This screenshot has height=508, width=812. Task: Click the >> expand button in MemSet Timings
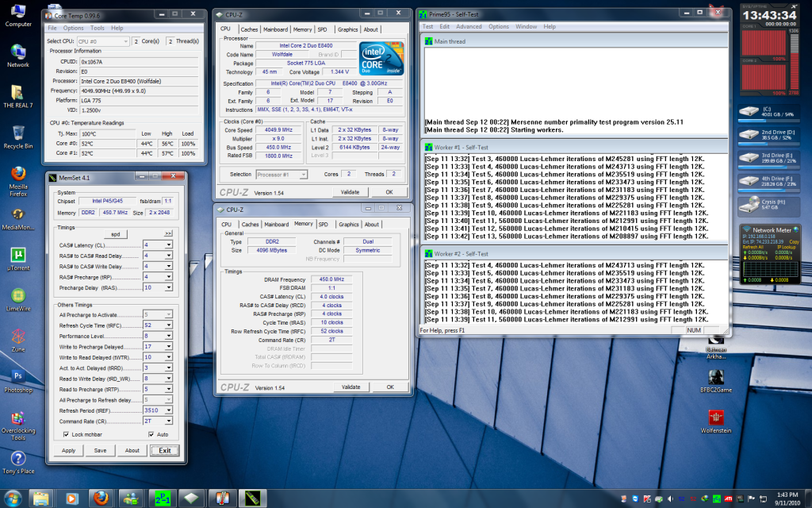(x=168, y=234)
